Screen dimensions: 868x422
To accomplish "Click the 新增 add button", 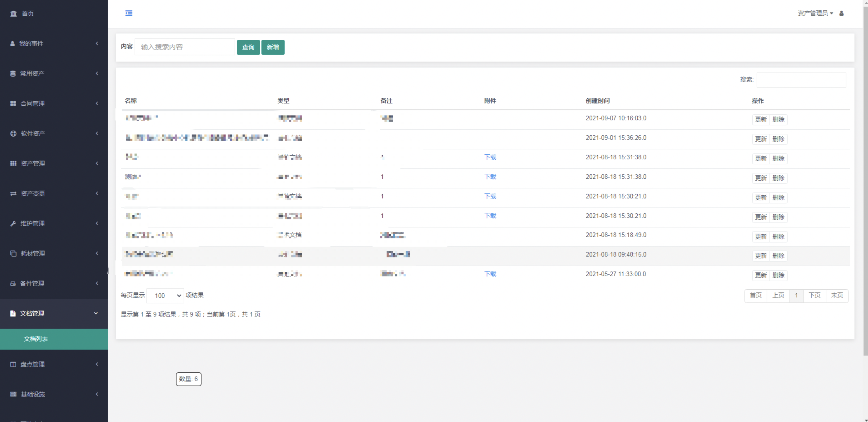I will pos(273,47).
